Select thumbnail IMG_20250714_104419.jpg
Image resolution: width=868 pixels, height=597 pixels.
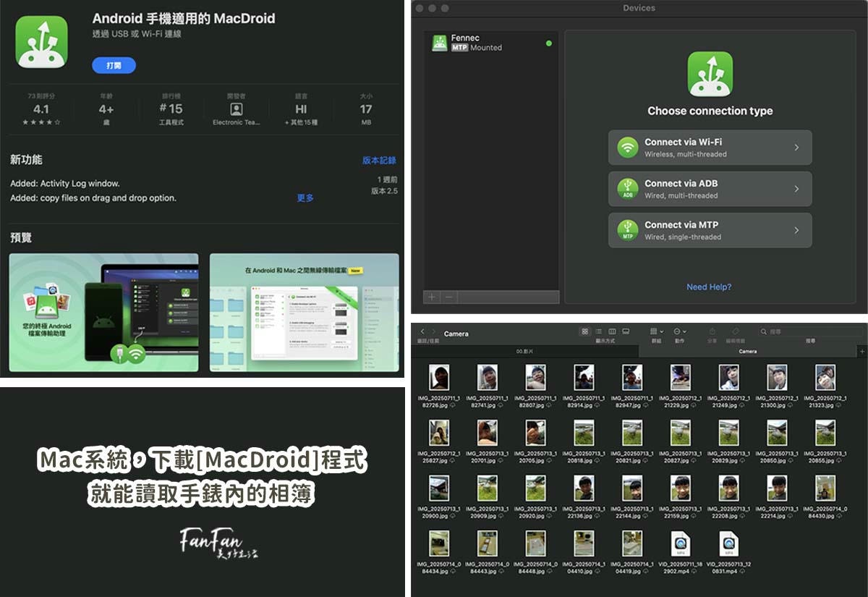coord(632,543)
